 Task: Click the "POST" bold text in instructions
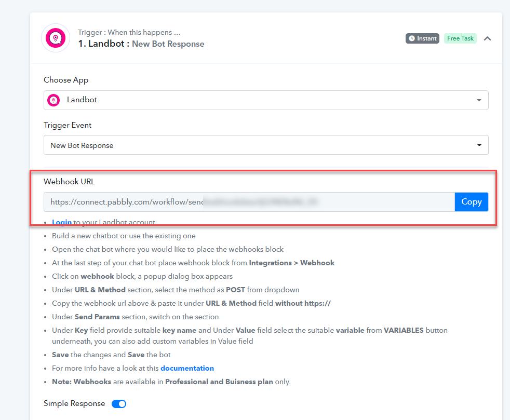tap(235, 290)
